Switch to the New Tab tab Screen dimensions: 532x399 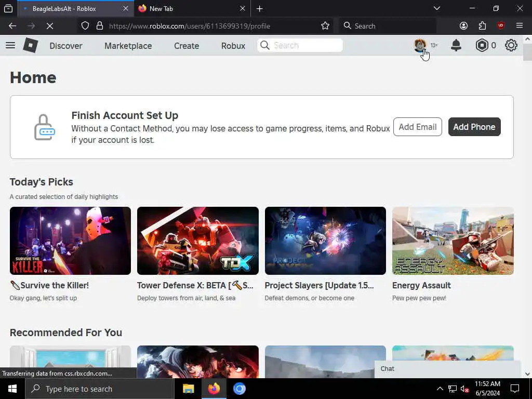coord(192,8)
